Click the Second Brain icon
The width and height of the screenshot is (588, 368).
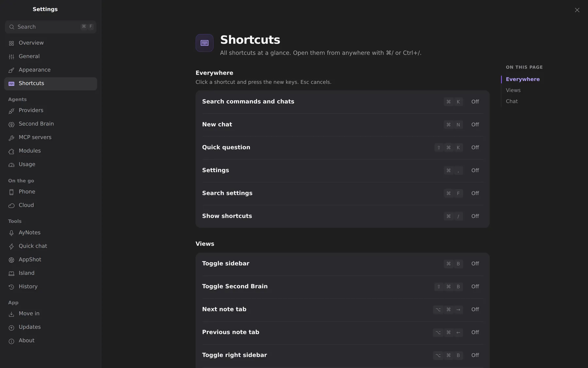(x=11, y=124)
